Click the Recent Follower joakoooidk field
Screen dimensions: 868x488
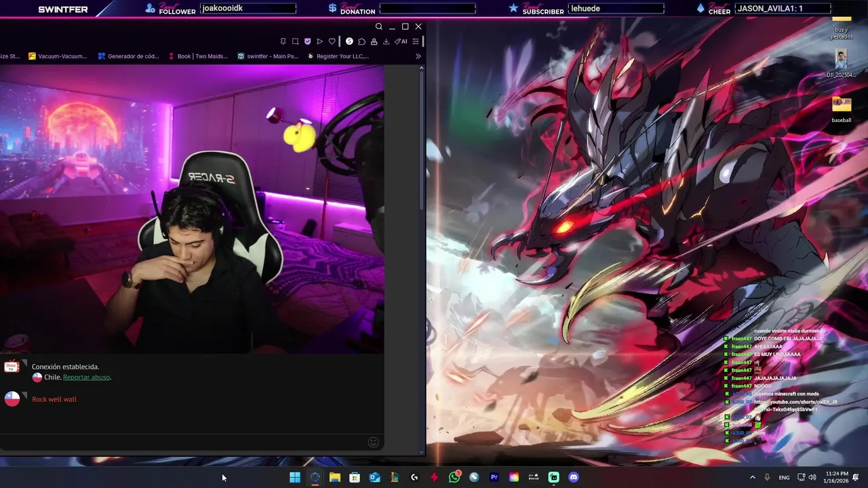[248, 8]
